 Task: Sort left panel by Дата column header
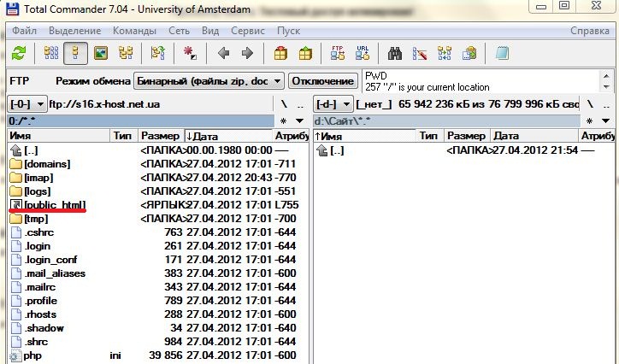[227, 136]
